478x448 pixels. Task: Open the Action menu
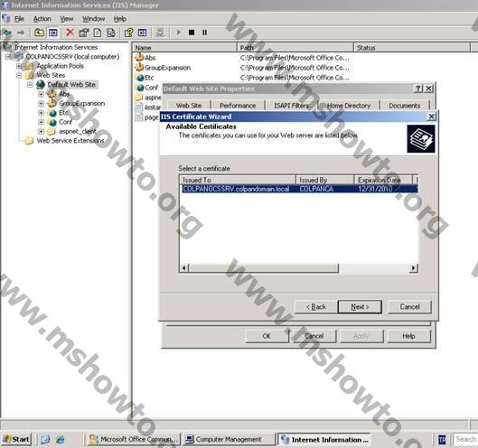point(42,19)
